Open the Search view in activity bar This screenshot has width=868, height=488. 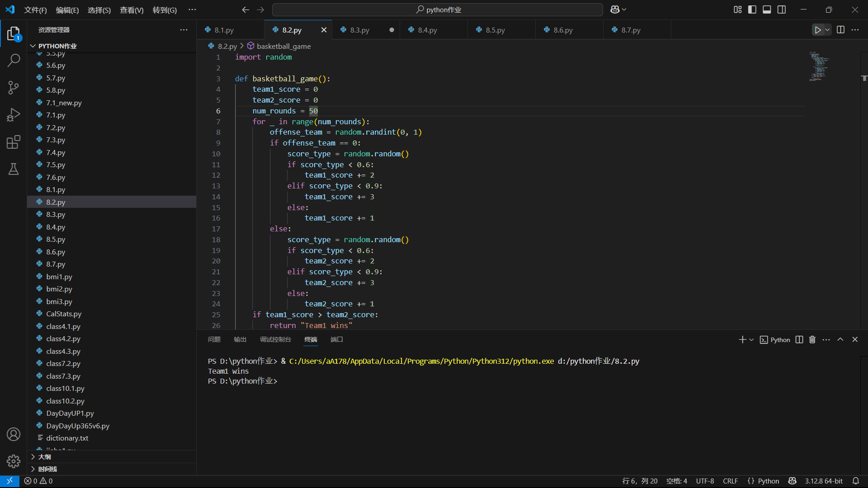click(x=14, y=60)
